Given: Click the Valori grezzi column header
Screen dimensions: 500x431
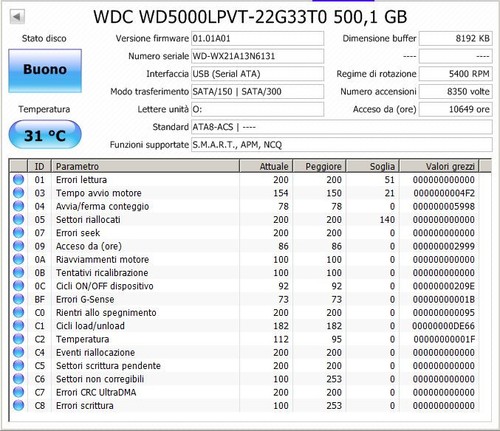Looking at the screenshot, I should pyautogui.click(x=439, y=166).
